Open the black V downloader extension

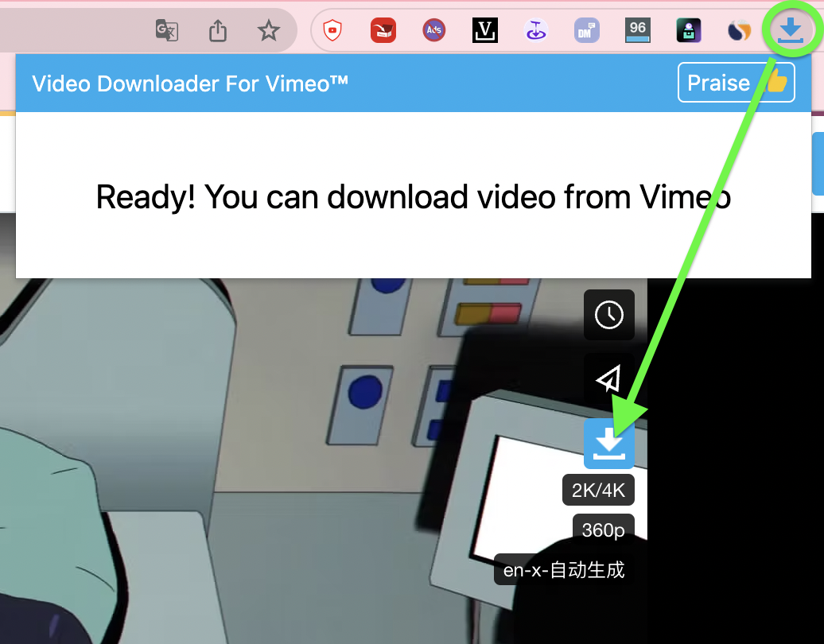click(x=484, y=30)
